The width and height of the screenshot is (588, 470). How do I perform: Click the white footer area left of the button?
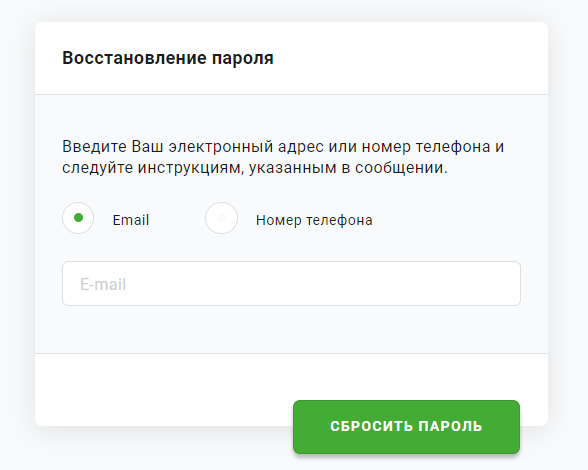click(164, 389)
